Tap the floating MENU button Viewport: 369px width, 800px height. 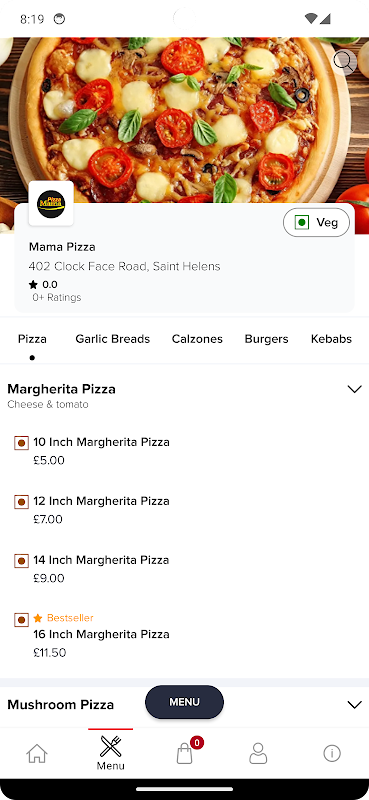click(184, 702)
